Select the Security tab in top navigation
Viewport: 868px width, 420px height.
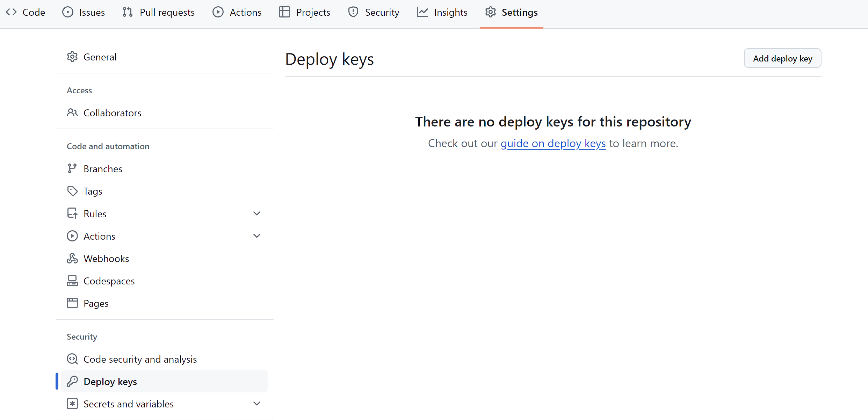click(x=374, y=13)
